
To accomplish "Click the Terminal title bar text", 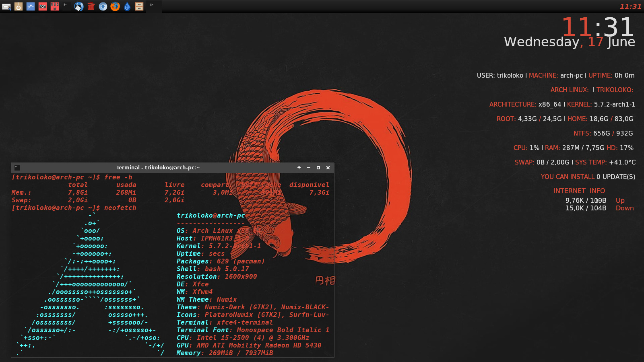I will click(158, 168).
